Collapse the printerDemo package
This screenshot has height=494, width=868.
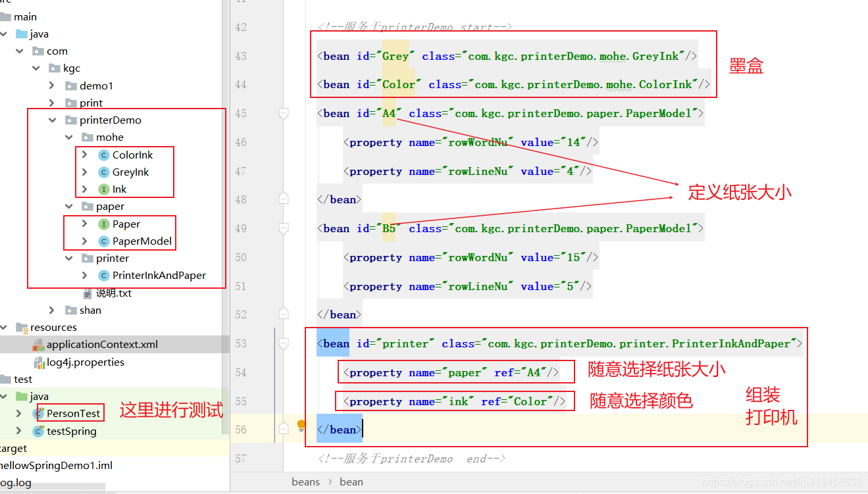(x=53, y=120)
